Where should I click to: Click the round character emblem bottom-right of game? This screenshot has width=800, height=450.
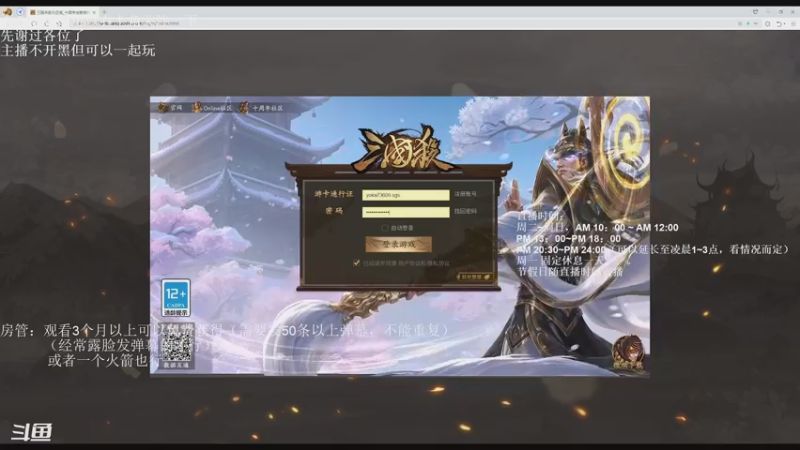tap(629, 352)
